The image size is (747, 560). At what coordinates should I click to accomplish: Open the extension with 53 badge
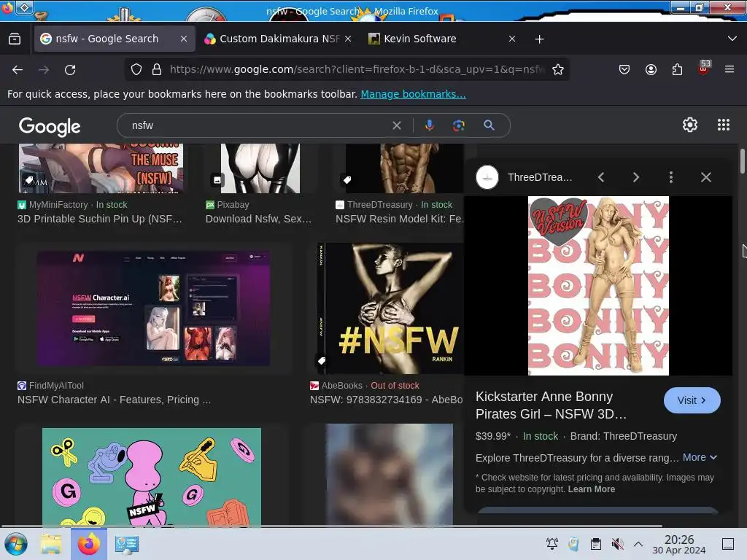(x=704, y=68)
